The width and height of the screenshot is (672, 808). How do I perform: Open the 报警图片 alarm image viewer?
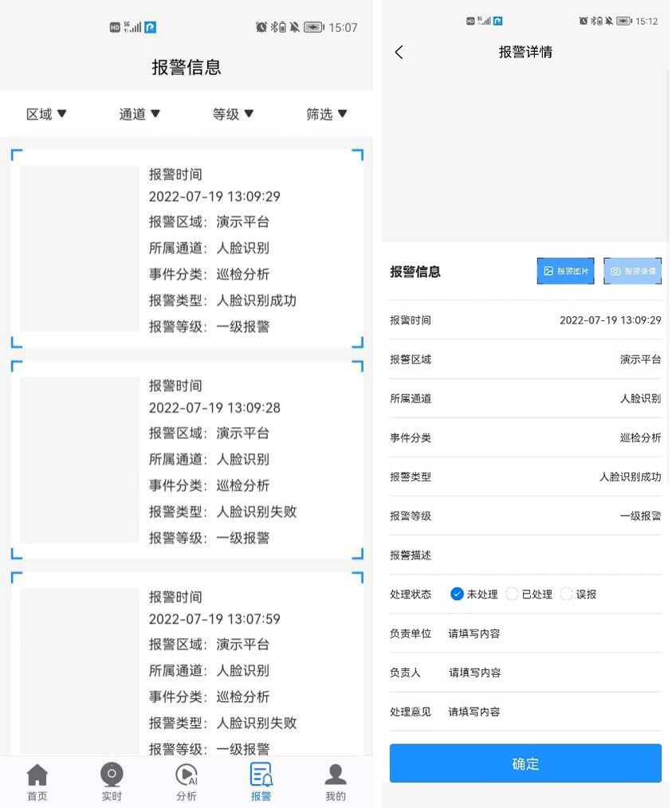coord(565,271)
